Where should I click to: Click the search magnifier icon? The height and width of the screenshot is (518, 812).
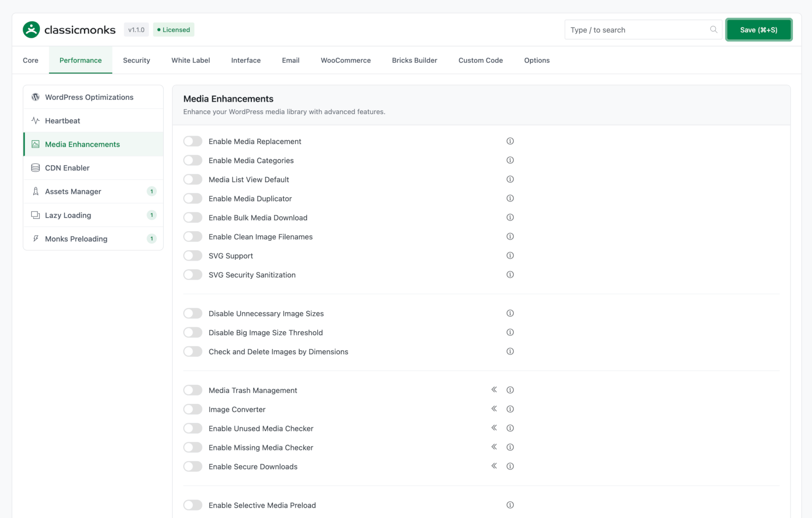point(713,30)
